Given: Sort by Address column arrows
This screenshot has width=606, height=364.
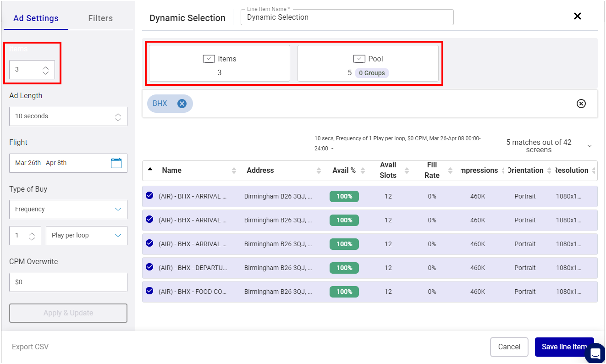Looking at the screenshot, I should tap(319, 171).
